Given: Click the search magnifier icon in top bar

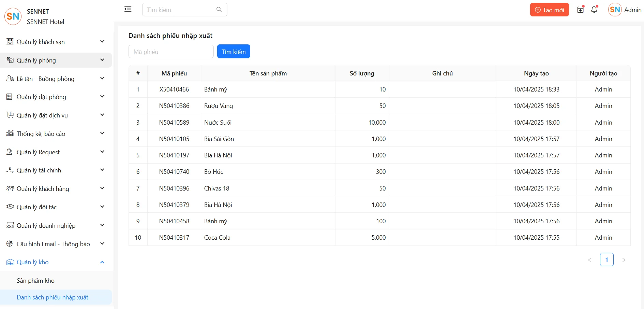Looking at the screenshot, I should [x=219, y=10].
